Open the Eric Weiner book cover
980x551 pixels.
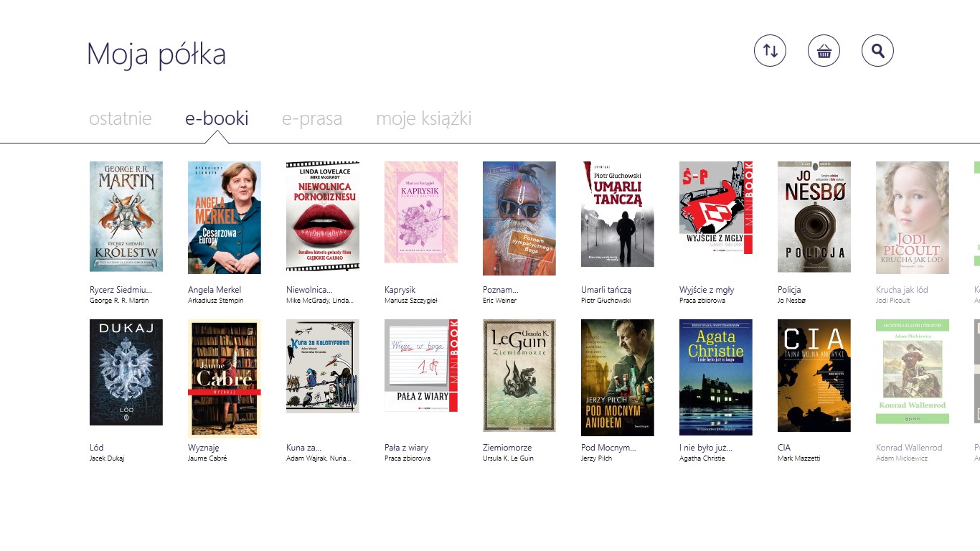coord(519,218)
